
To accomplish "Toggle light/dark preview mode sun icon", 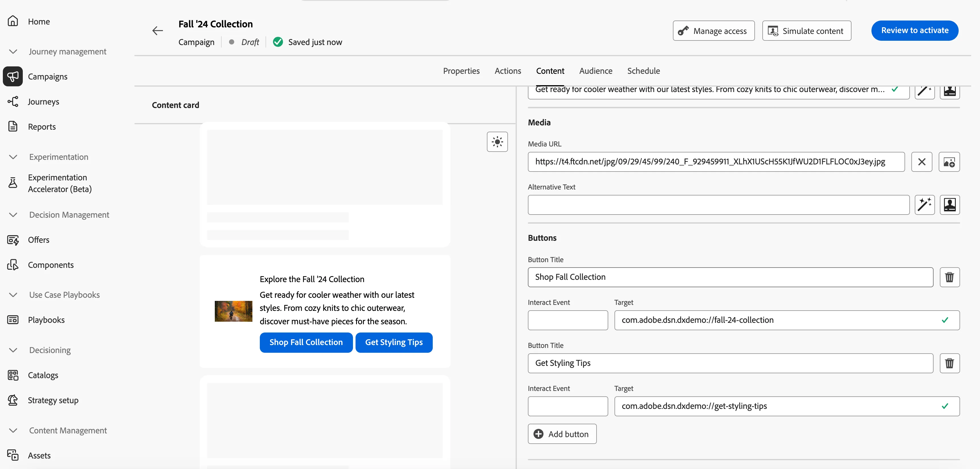I will point(497,142).
